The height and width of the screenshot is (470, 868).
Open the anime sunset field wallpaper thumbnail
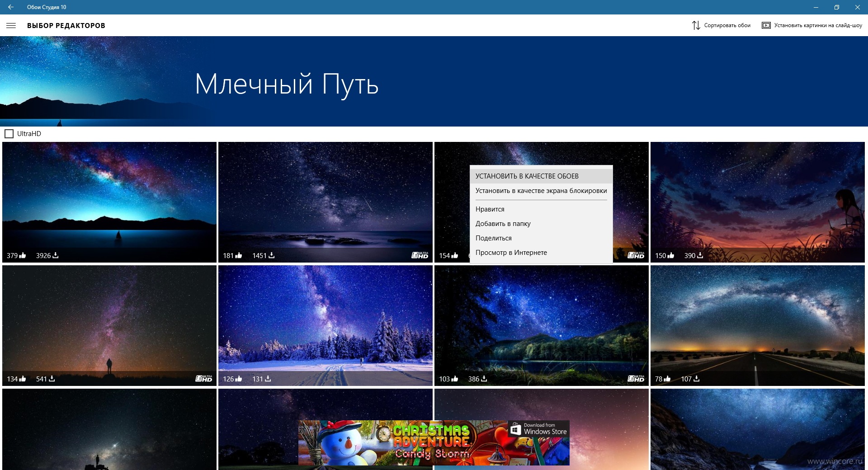758,202
